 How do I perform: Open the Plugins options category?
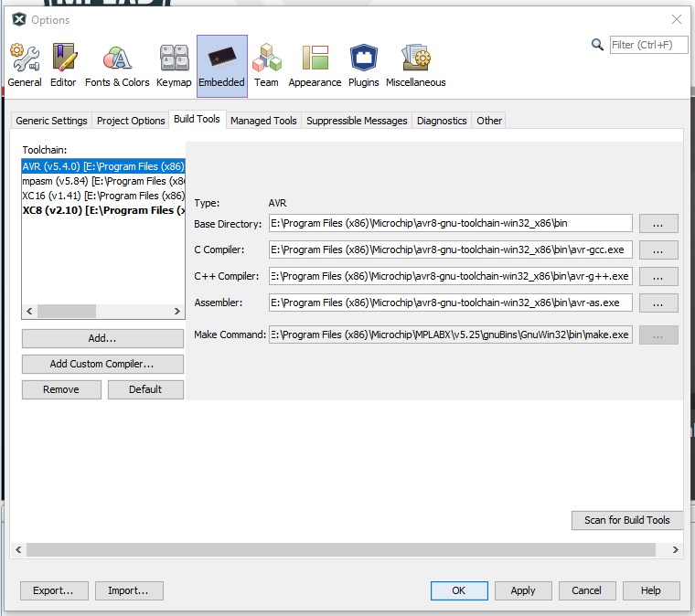[x=363, y=66]
